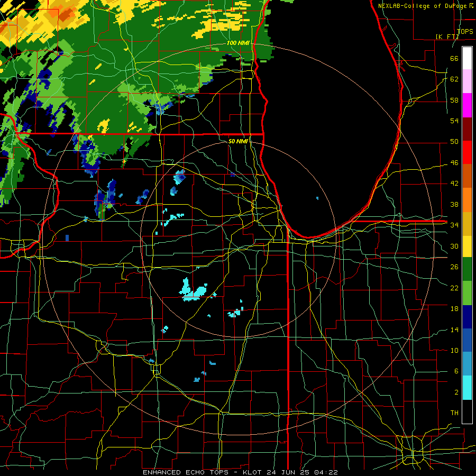Viewport: 476px width, 476px height.
Task: Click the medium blue legend swatch
Action: (467, 340)
